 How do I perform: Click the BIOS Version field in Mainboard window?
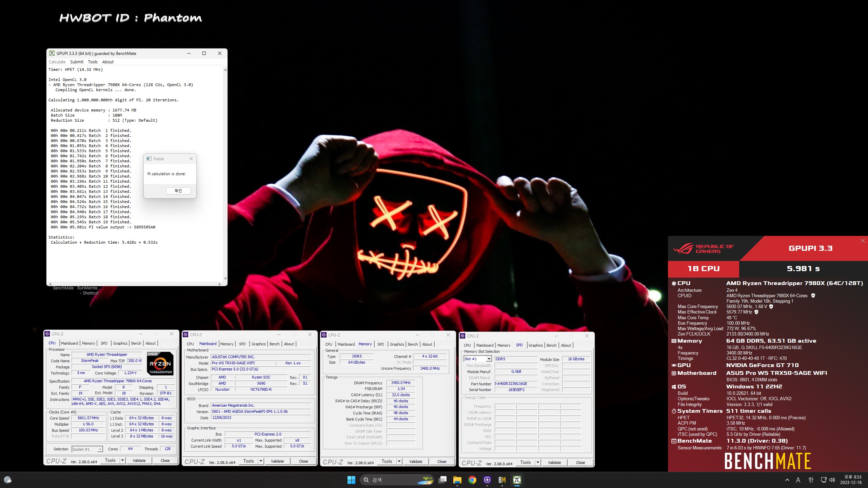click(x=261, y=411)
